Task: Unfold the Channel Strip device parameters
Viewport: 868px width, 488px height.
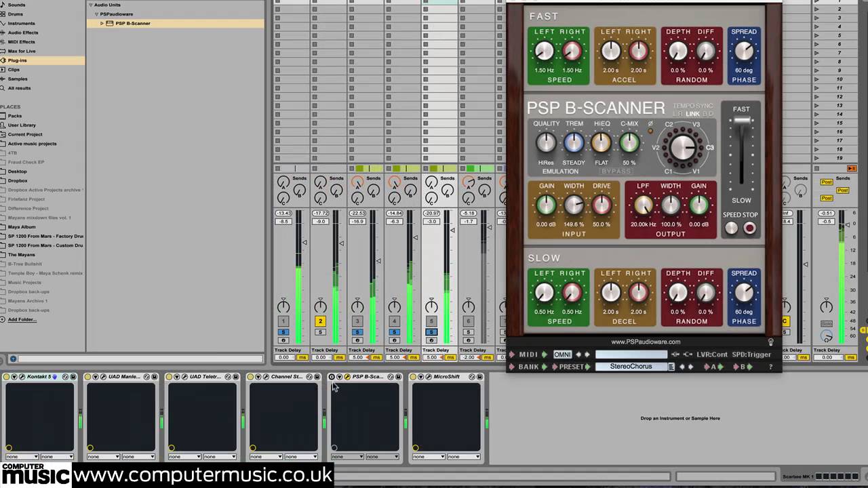Action: tap(258, 376)
